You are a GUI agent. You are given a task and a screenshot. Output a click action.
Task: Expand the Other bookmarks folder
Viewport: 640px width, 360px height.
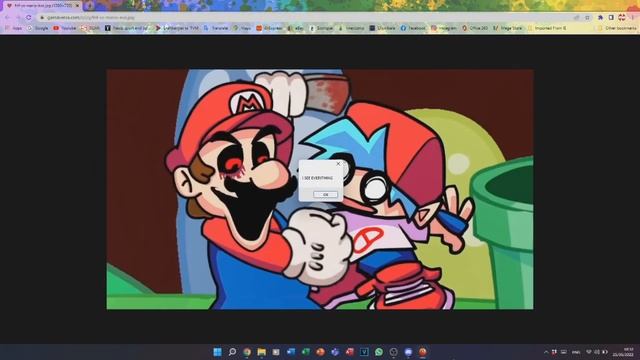617,28
